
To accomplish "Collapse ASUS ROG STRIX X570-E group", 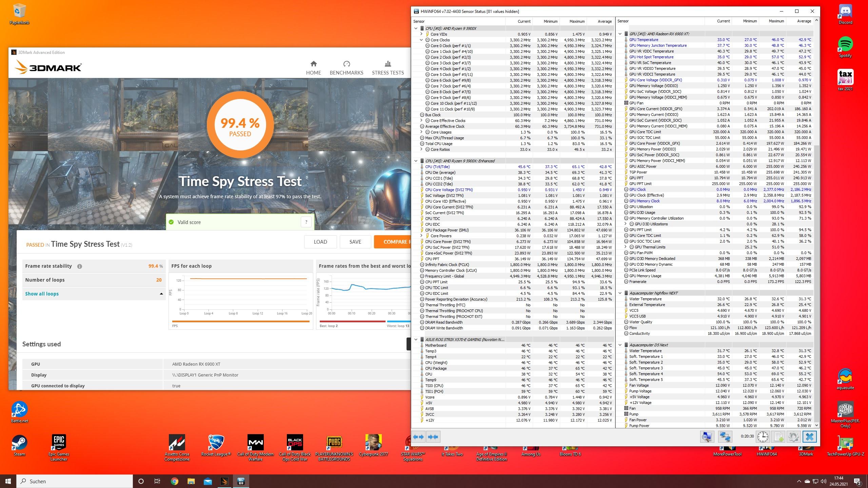I will click(x=416, y=340).
